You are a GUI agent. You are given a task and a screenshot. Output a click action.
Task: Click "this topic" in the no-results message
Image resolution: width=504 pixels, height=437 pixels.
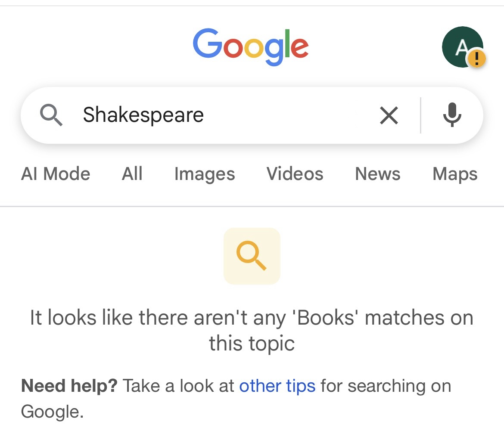(252, 344)
